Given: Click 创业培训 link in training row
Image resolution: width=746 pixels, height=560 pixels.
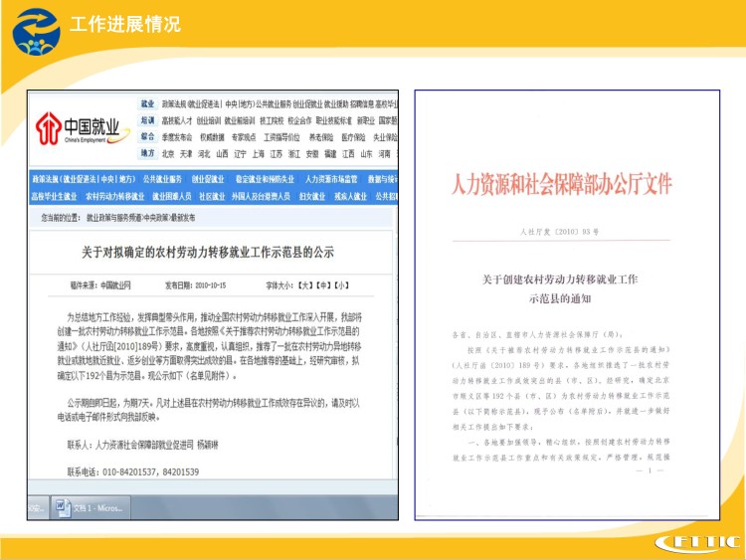Looking at the screenshot, I should coord(208,120).
